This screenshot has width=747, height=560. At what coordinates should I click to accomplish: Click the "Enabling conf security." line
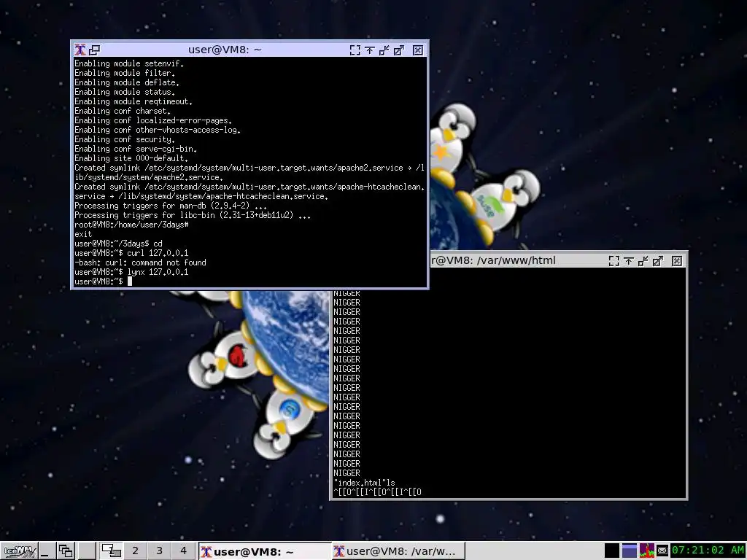pos(125,139)
